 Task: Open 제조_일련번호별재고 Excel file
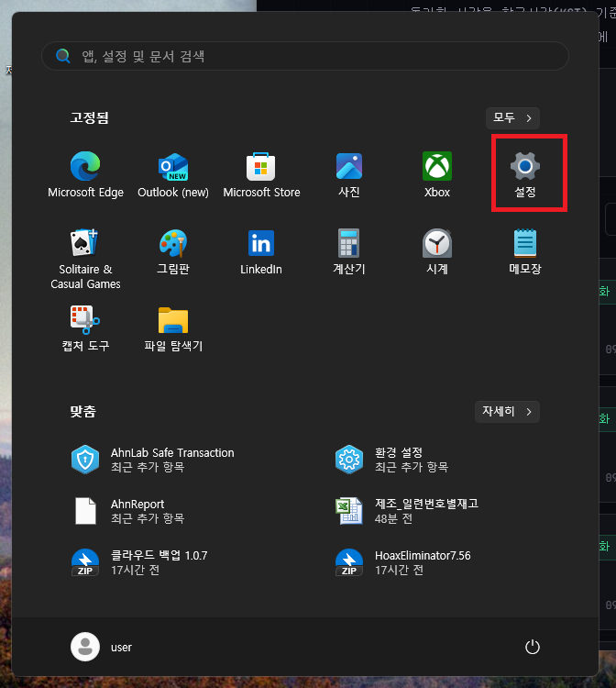[x=406, y=511]
